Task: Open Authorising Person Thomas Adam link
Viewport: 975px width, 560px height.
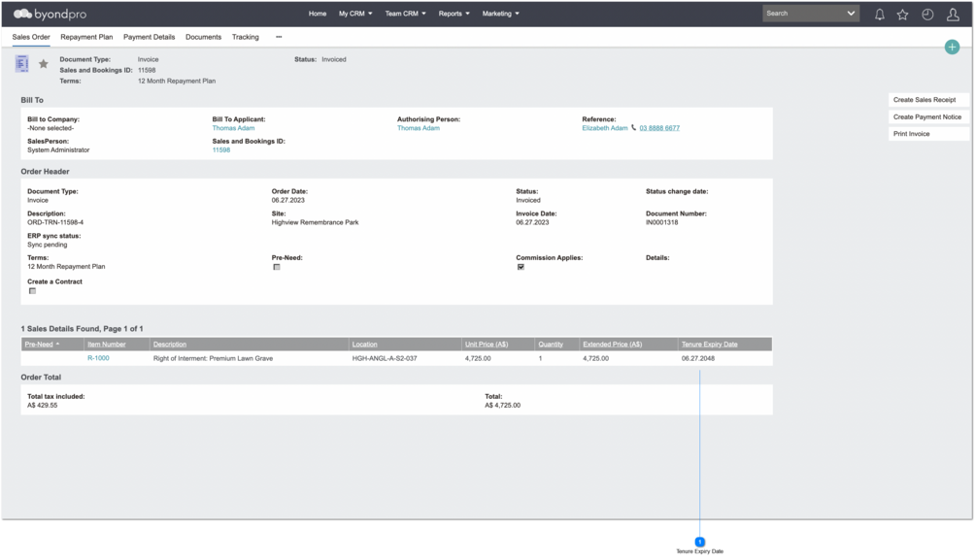Action: (419, 128)
